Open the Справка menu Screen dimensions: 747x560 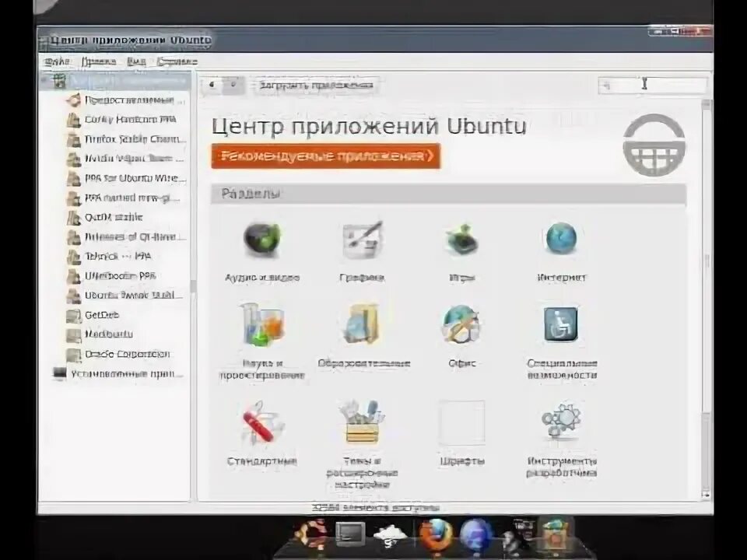[177, 61]
